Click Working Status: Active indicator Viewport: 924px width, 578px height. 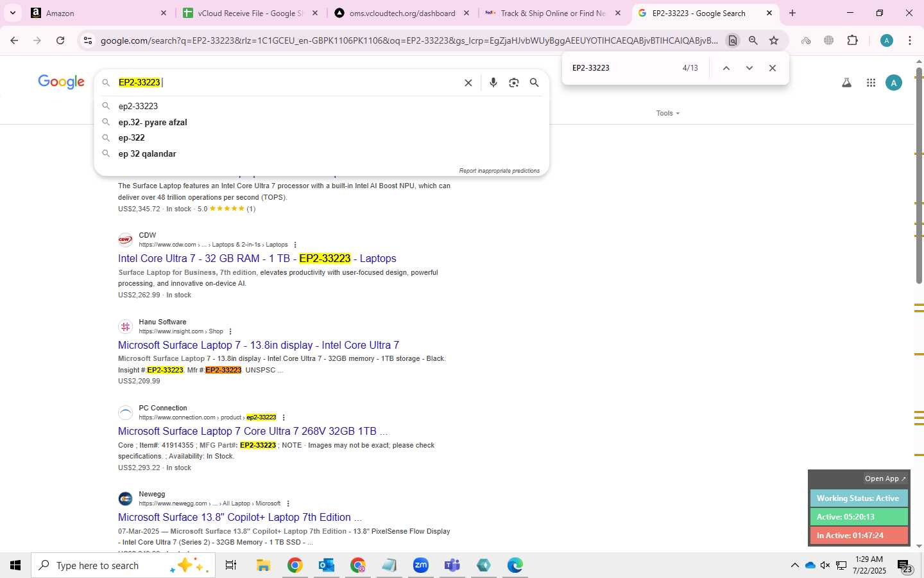(x=859, y=498)
